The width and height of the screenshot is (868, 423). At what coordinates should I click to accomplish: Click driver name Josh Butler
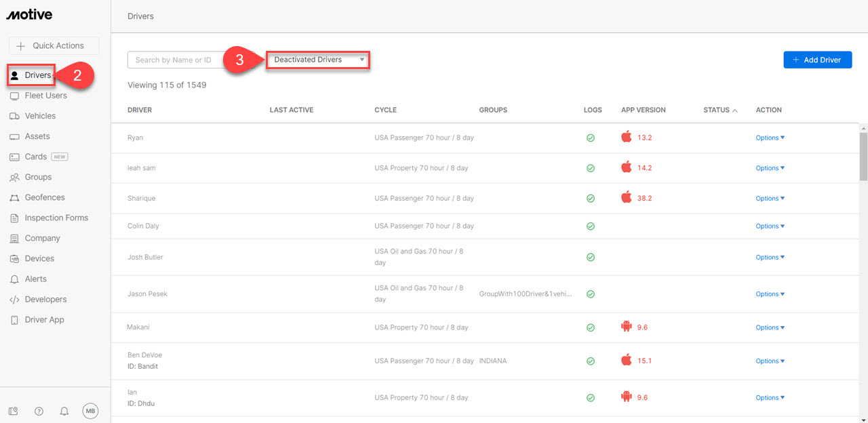coord(145,258)
